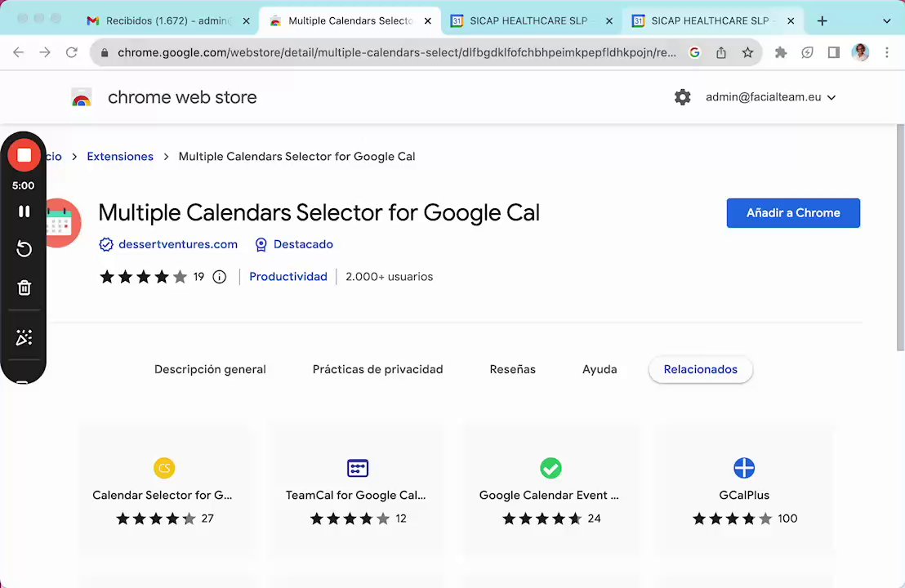Pause the screen recording
The image size is (905, 588).
[x=24, y=212]
